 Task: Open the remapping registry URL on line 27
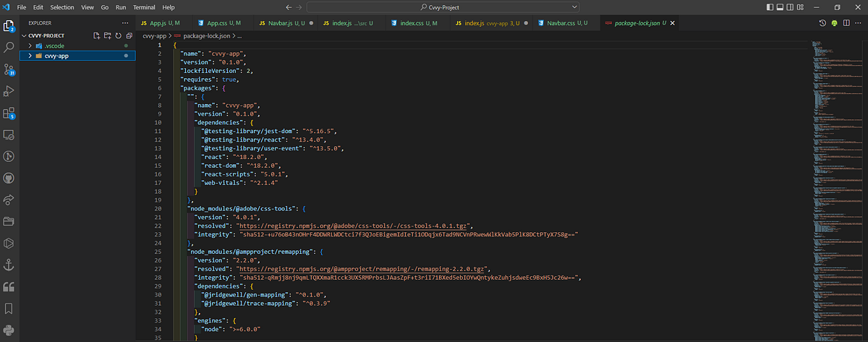coord(362,268)
